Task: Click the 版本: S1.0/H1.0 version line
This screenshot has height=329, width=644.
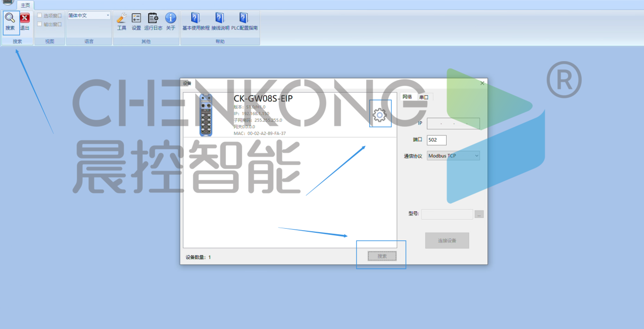Action: coord(249,107)
